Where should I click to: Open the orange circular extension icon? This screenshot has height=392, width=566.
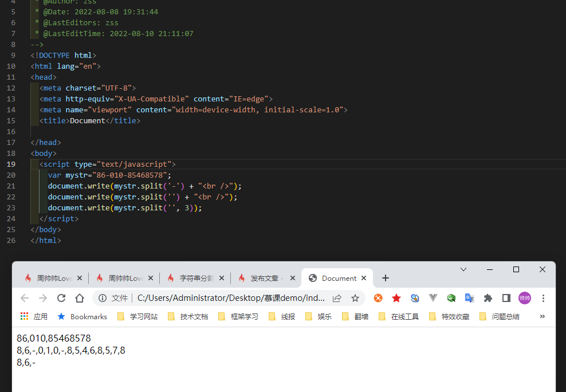click(x=378, y=298)
